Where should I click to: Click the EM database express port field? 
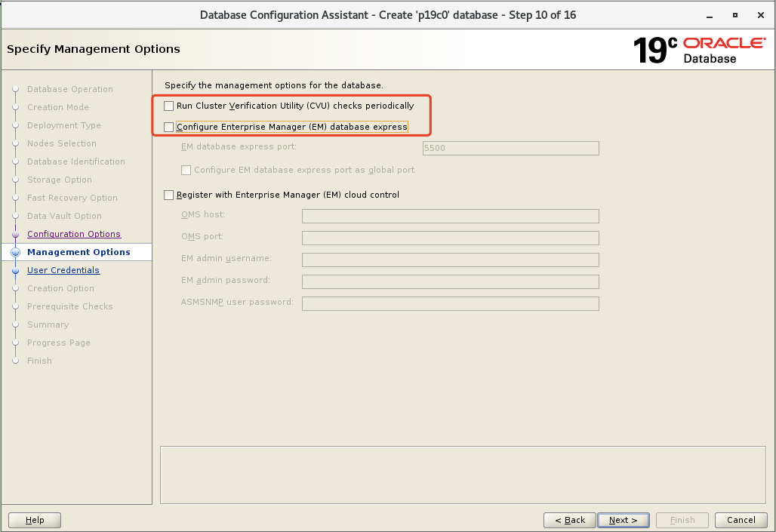click(x=511, y=148)
